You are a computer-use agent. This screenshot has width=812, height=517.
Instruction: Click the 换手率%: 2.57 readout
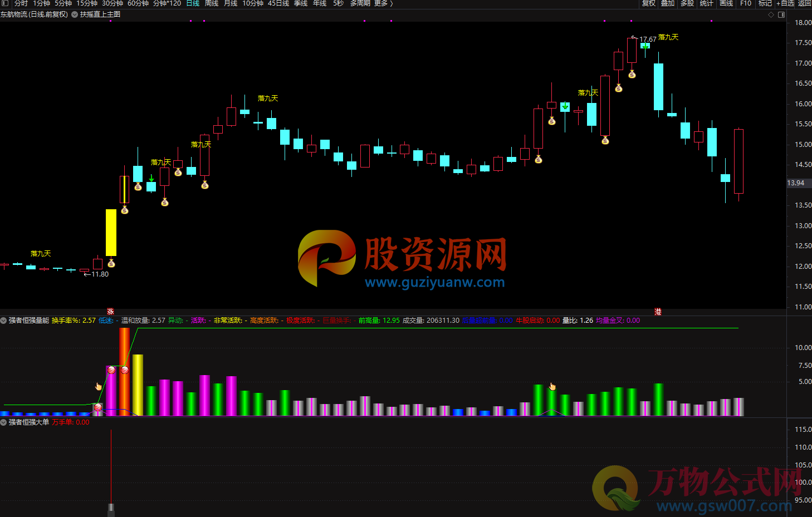tap(74, 321)
